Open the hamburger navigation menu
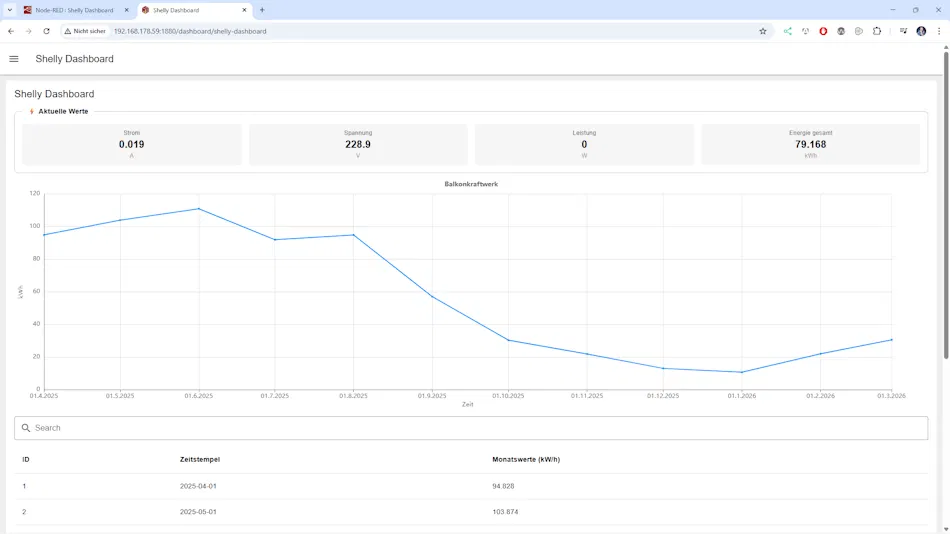Viewport: 950px width, 534px height. pyautogui.click(x=14, y=59)
